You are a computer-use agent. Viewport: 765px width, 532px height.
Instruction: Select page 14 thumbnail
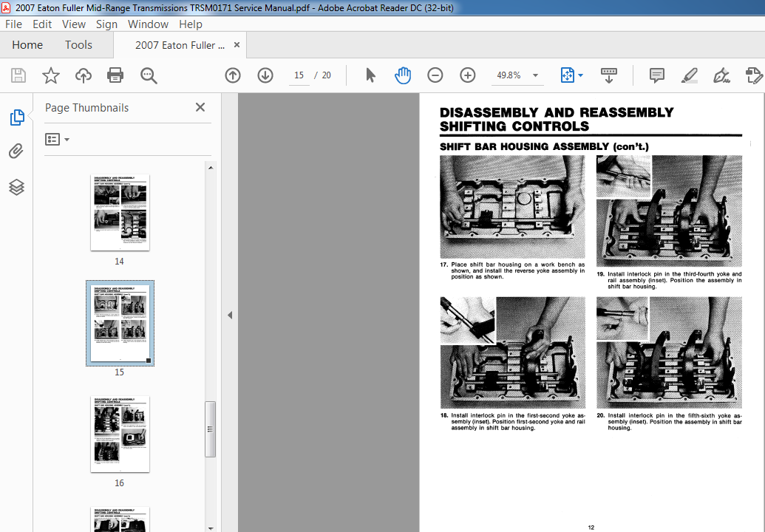coord(120,213)
